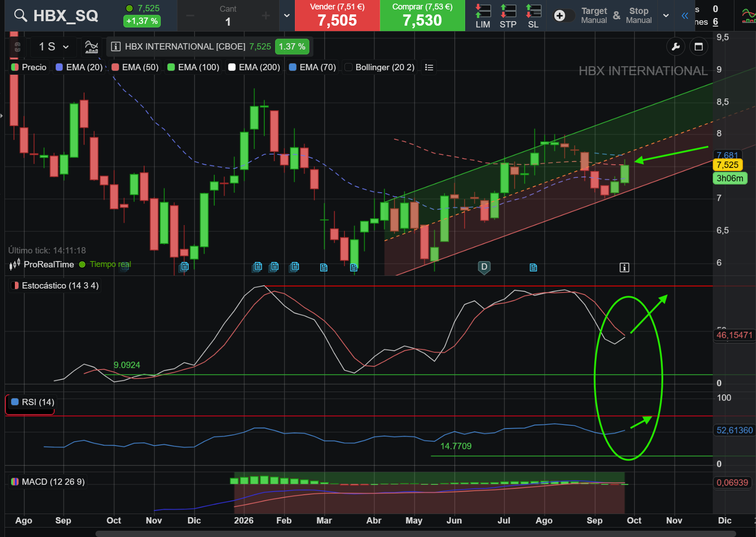756x537 pixels.
Task: Click the horizontal chart scrollbar at the bottom
Action: (416, 533)
